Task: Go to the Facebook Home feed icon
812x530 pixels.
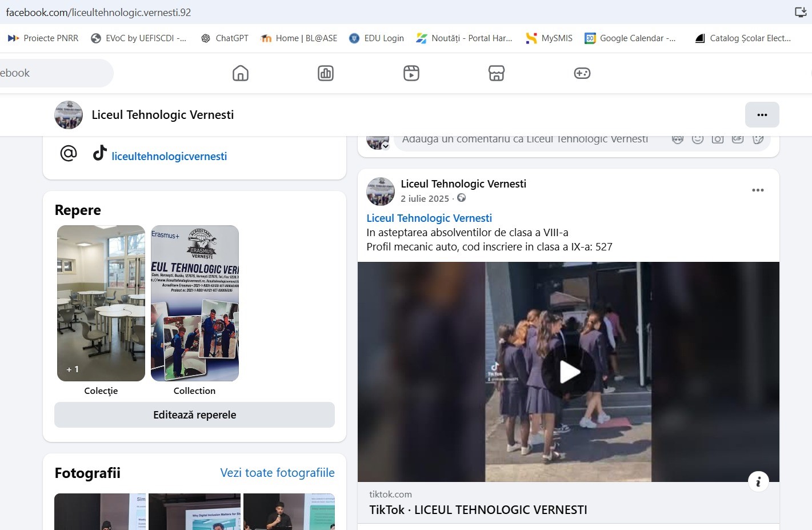Action: coord(241,73)
